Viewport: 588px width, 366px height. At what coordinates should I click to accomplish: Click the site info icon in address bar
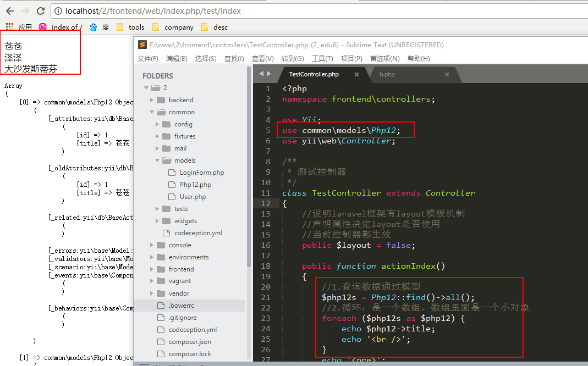(x=58, y=10)
